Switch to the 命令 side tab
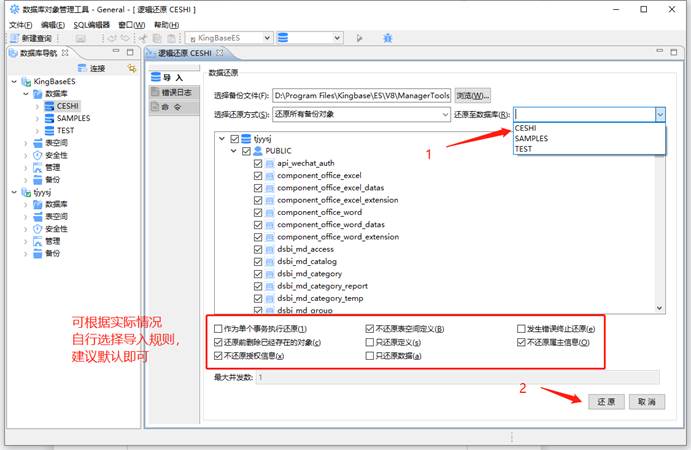The height and width of the screenshot is (450, 691). click(x=174, y=107)
